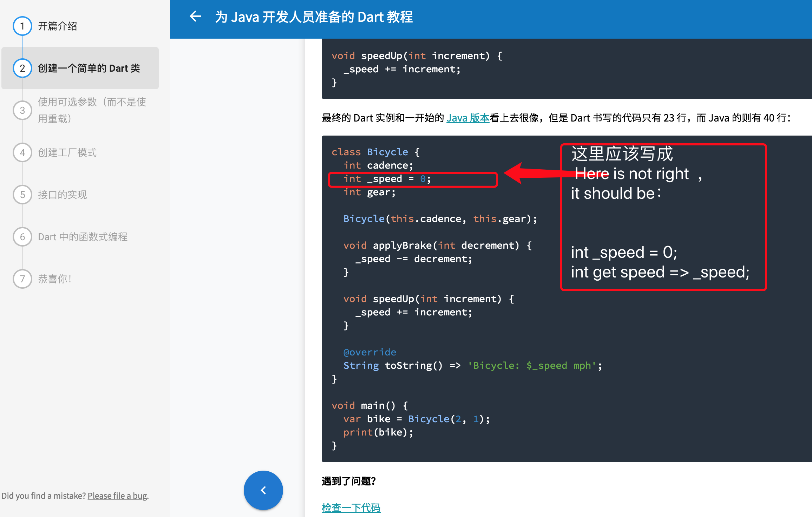Select 创建一个简单的 Dart 类 step

click(89, 68)
